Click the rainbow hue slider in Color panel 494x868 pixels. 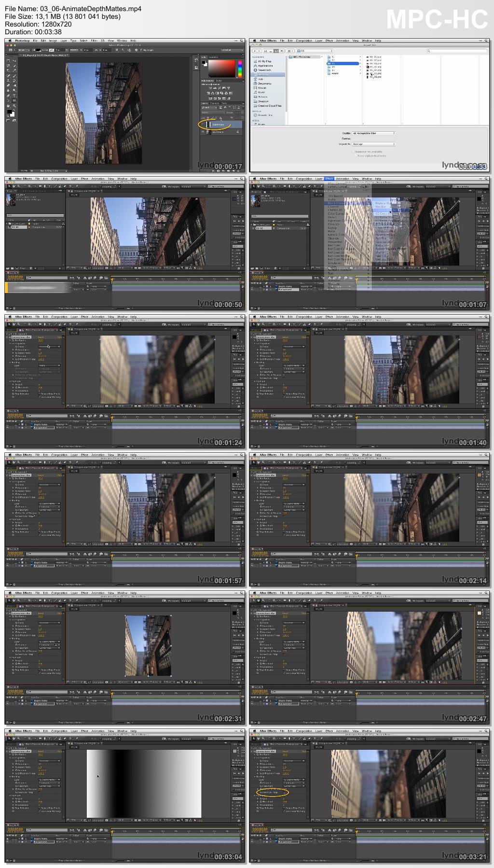coord(239,69)
